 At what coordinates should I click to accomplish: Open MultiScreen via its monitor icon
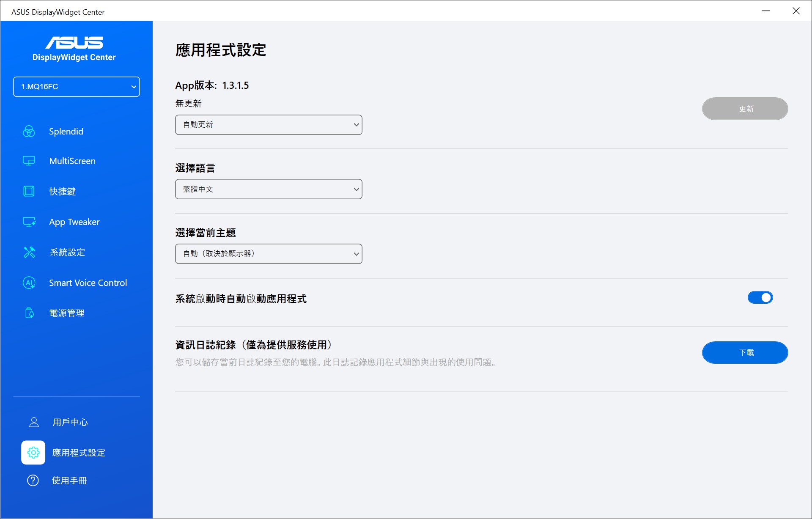[x=29, y=161]
